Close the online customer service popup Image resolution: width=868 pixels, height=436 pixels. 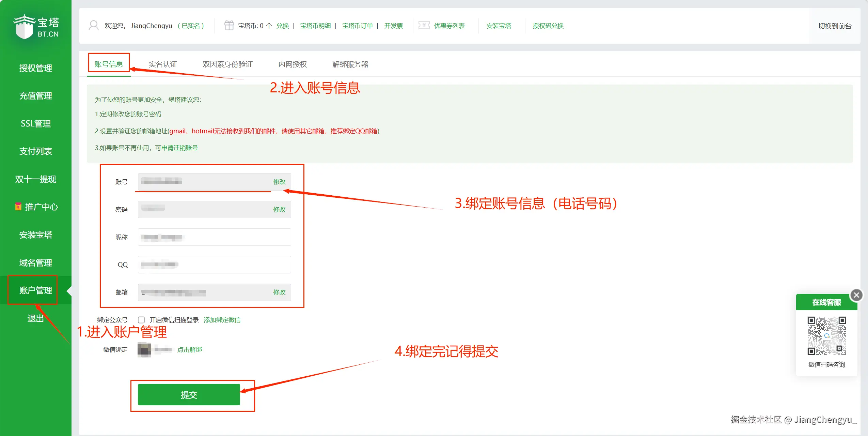856,295
